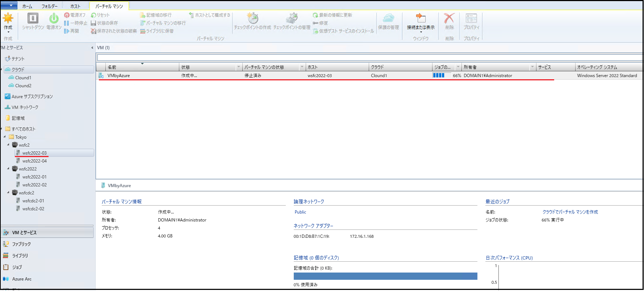Screen dimensions: 644x291
Task: Collapse the VM とサービス pane arrow
Action: point(92,48)
